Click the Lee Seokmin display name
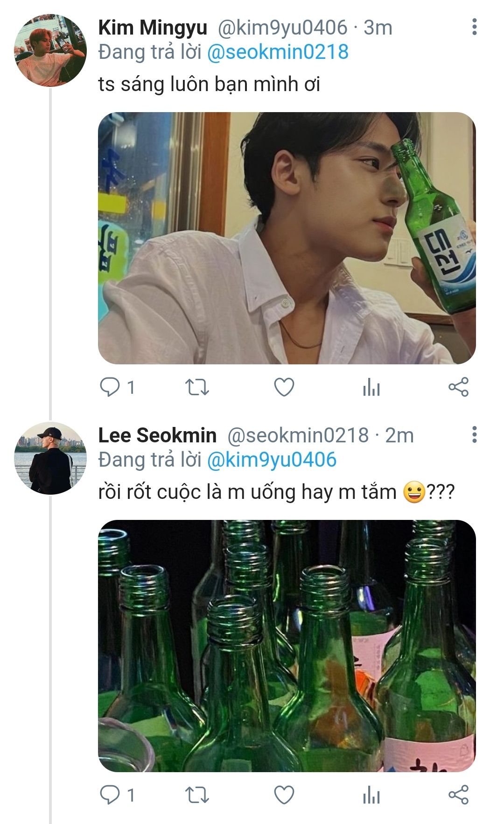Screen dimensions: 504x824 click(157, 435)
